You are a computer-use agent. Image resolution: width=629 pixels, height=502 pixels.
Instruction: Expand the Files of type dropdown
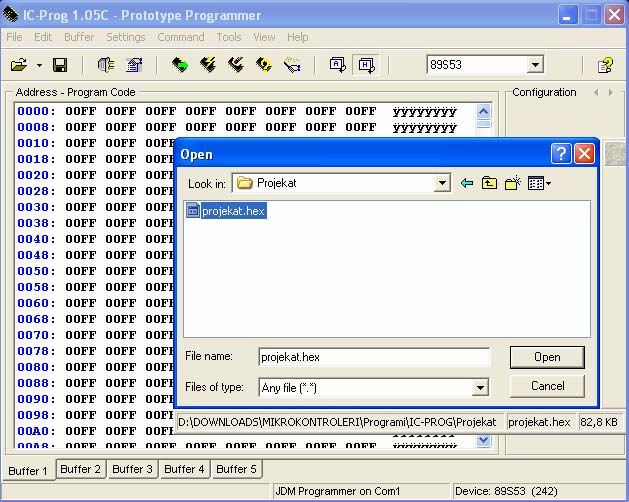pos(480,388)
